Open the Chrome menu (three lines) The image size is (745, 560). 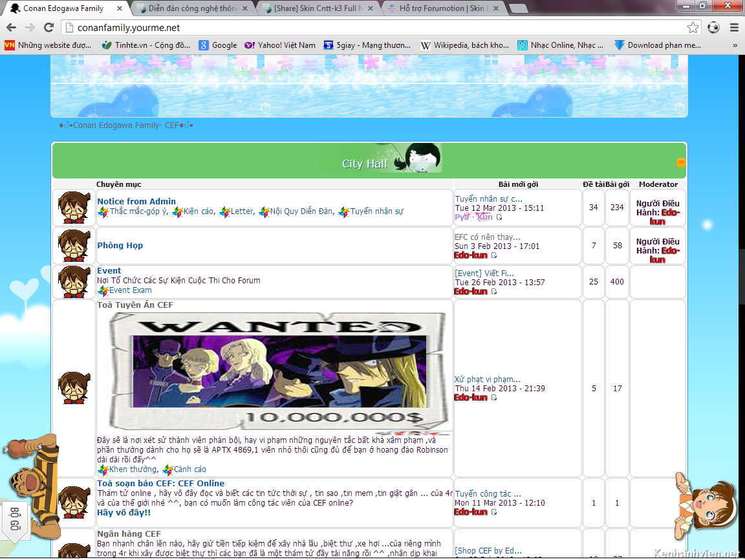[x=734, y=28]
